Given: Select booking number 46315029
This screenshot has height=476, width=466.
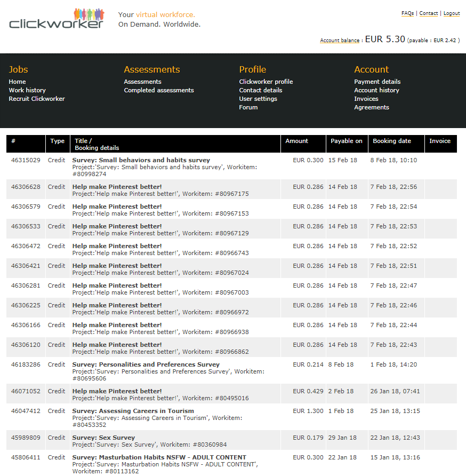Looking at the screenshot, I should pos(26,160).
